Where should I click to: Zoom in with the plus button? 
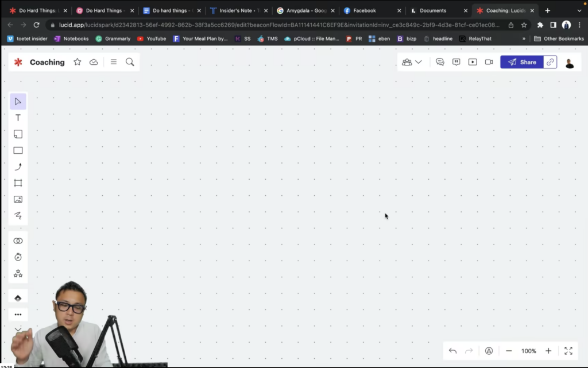click(x=548, y=351)
